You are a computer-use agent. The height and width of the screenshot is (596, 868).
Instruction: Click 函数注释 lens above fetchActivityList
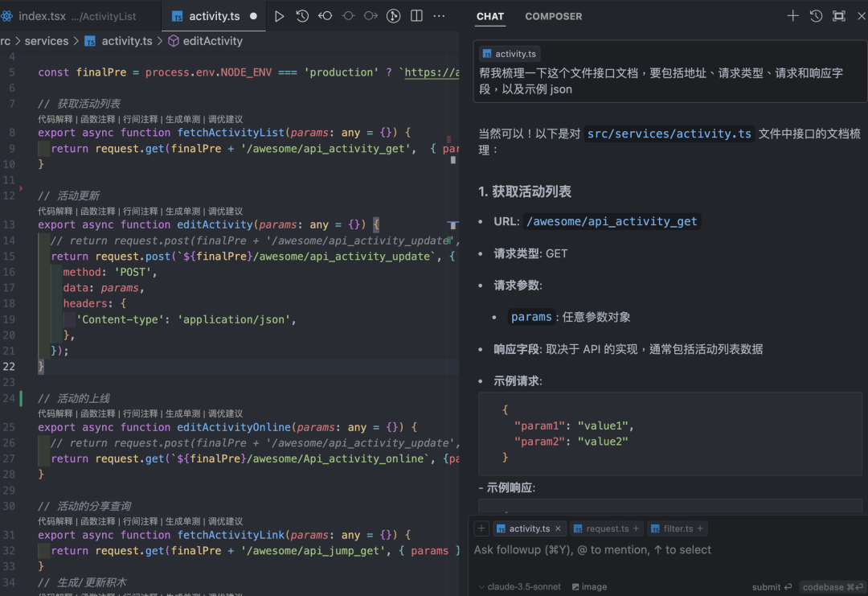[97, 119]
